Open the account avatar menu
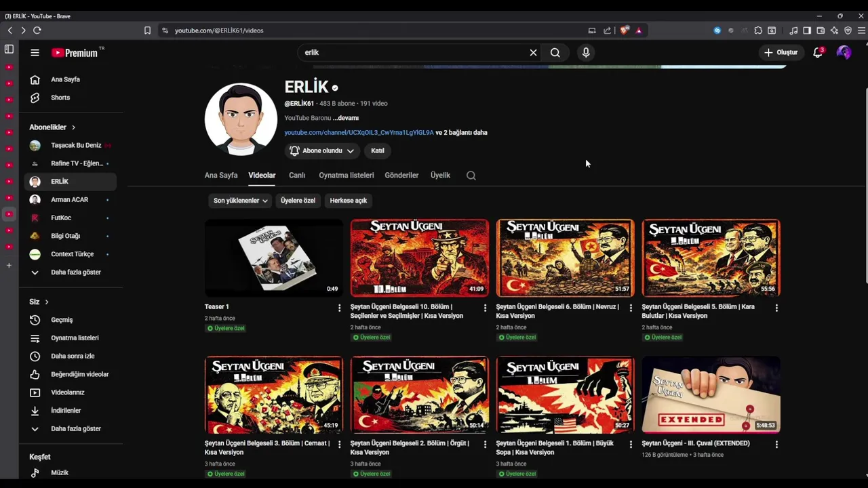This screenshot has width=868, height=488. pos(844,52)
